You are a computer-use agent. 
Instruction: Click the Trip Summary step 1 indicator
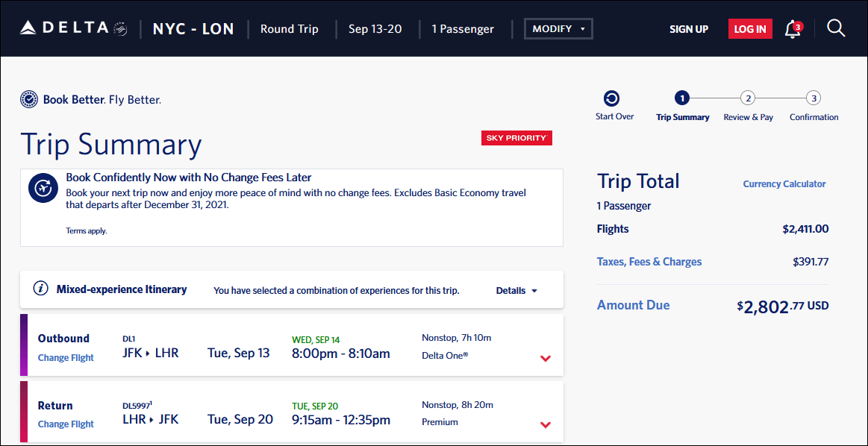pos(682,98)
